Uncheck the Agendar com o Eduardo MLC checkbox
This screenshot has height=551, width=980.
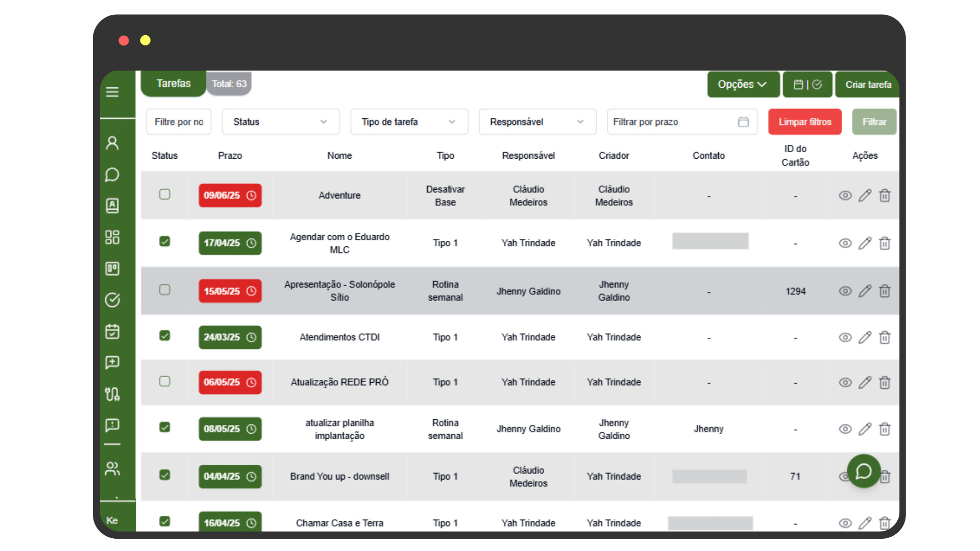[164, 241]
